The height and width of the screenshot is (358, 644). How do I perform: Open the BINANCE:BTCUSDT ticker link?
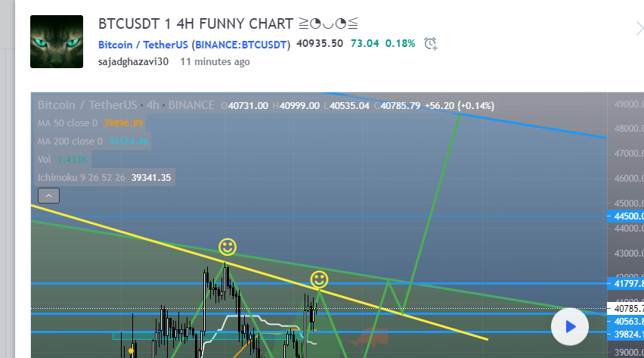[x=242, y=45]
